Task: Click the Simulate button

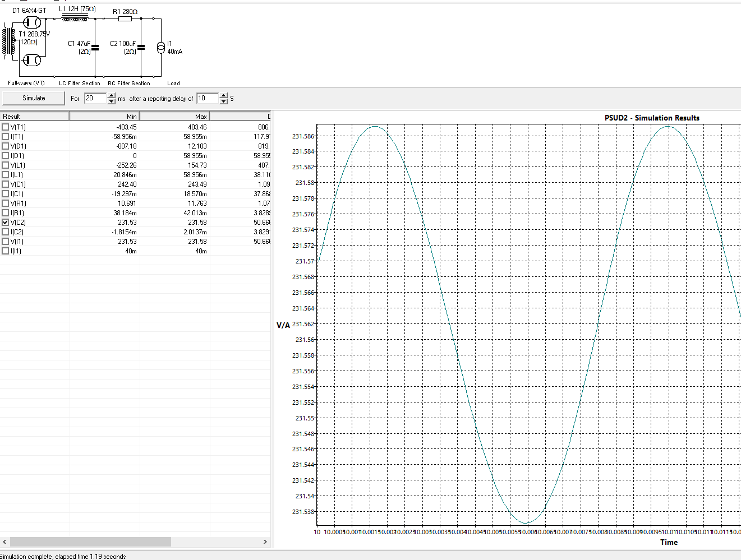Action: point(34,98)
